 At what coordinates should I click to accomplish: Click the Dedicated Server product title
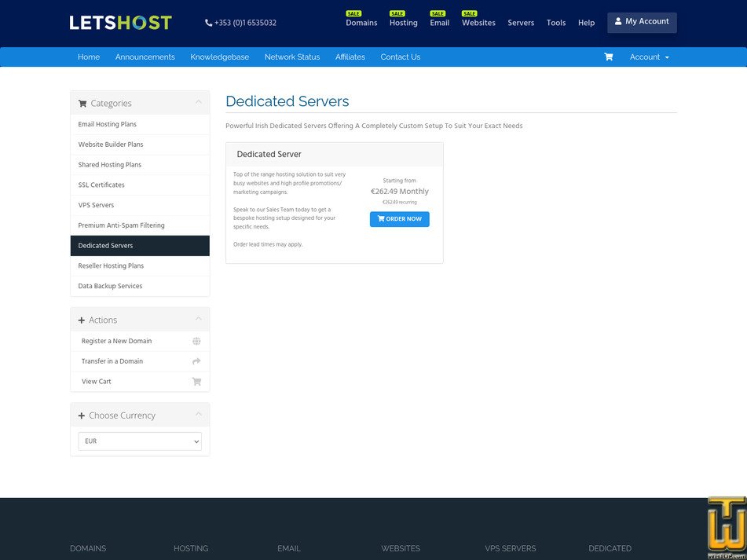[x=269, y=154]
